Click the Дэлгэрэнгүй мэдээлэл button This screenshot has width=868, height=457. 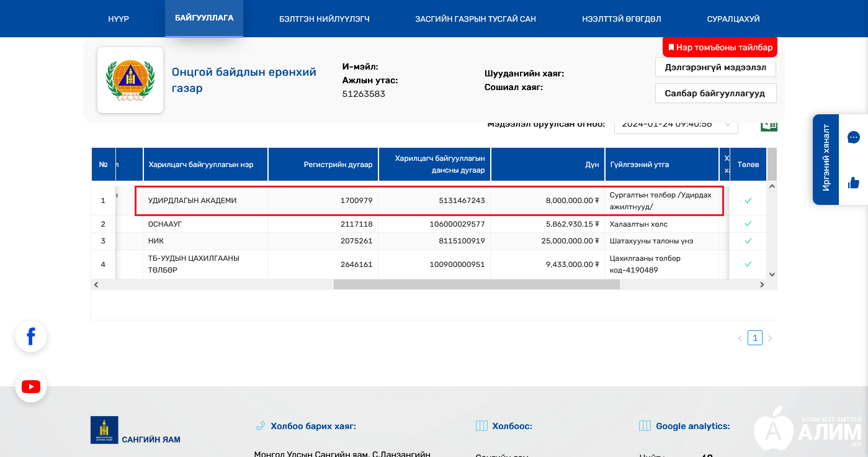(715, 67)
